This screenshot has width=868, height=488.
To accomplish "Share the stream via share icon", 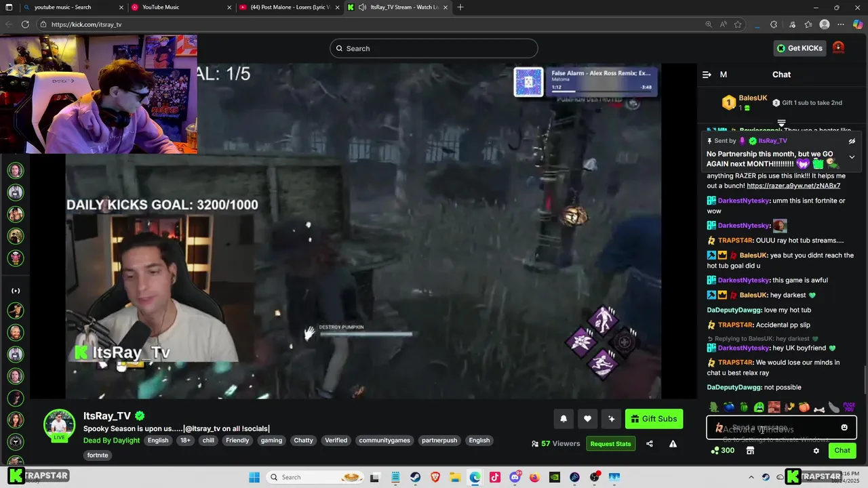I will pyautogui.click(x=650, y=444).
